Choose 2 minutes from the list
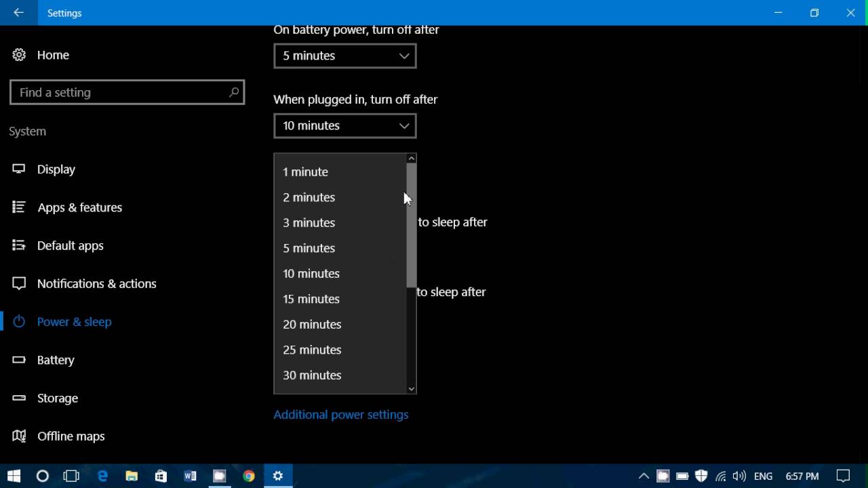The width and height of the screenshot is (868, 488). pyautogui.click(x=340, y=197)
